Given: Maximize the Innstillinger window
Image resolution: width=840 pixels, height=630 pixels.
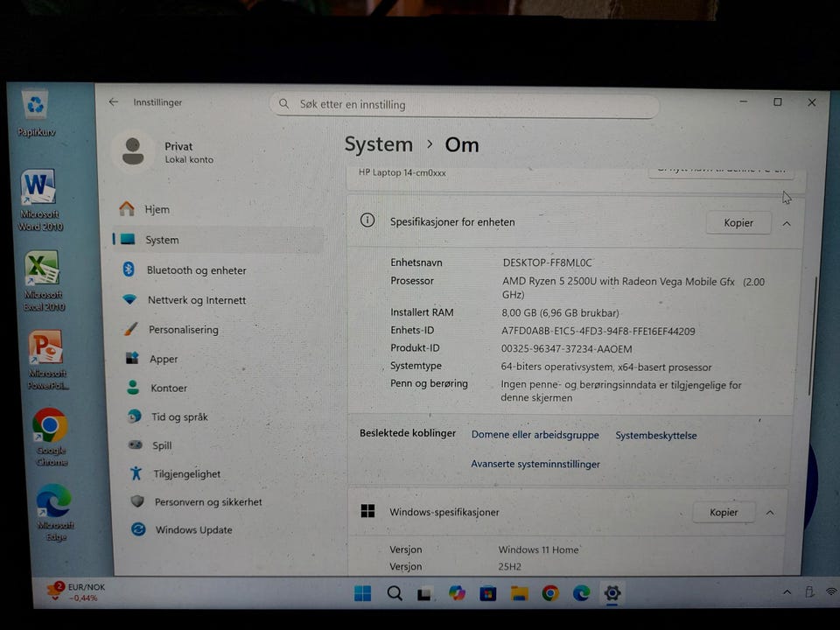Looking at the screenshot, I should [777, 101].
